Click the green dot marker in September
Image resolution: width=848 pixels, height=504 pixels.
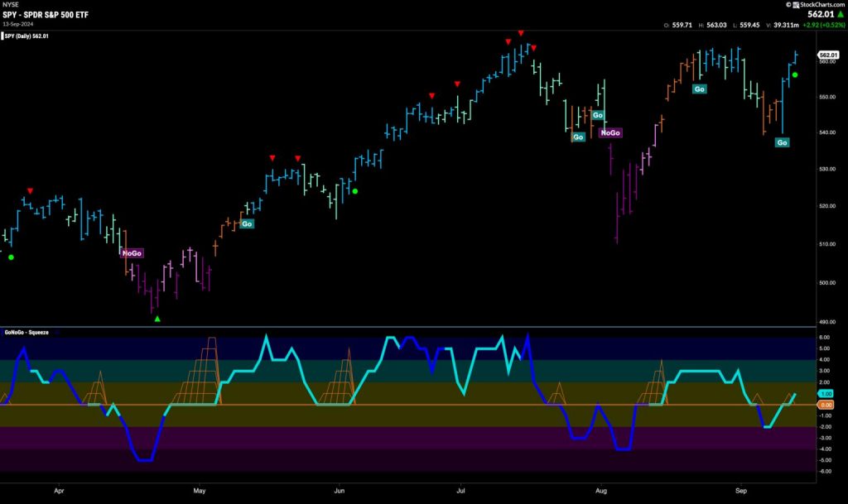pos(795,75)
